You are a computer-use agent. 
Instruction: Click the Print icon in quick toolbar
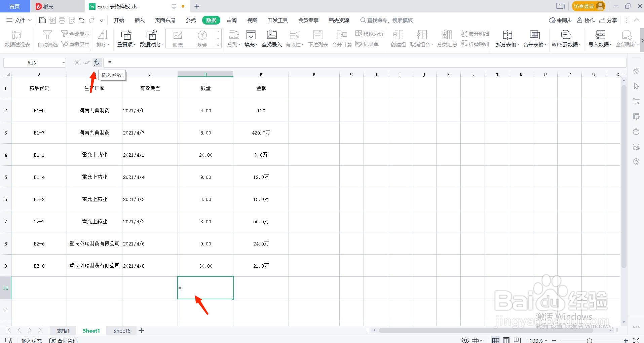click(x=62, y=20)
